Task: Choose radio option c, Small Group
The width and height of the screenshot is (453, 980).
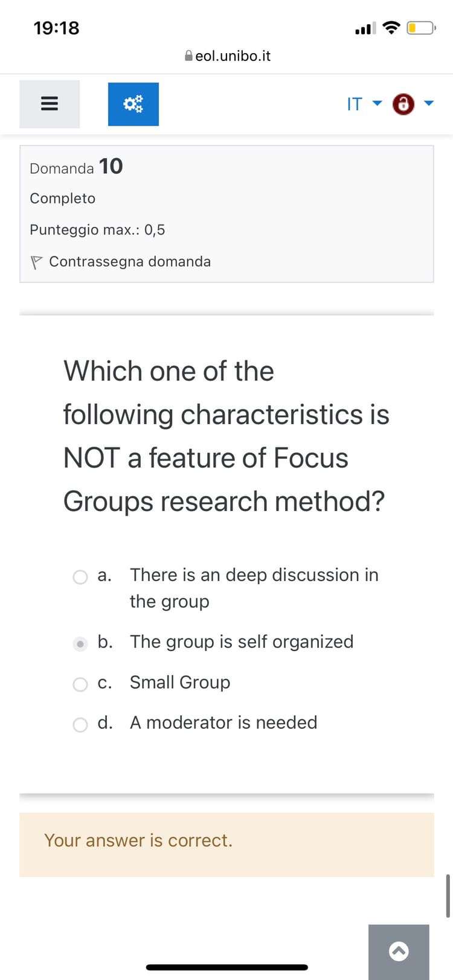Action: coord(80,684)
